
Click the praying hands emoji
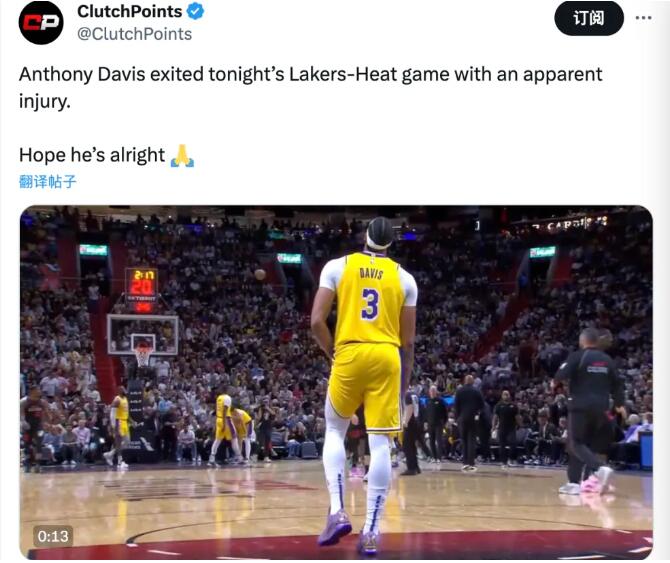pyautogui.click(x=182, y=156)
